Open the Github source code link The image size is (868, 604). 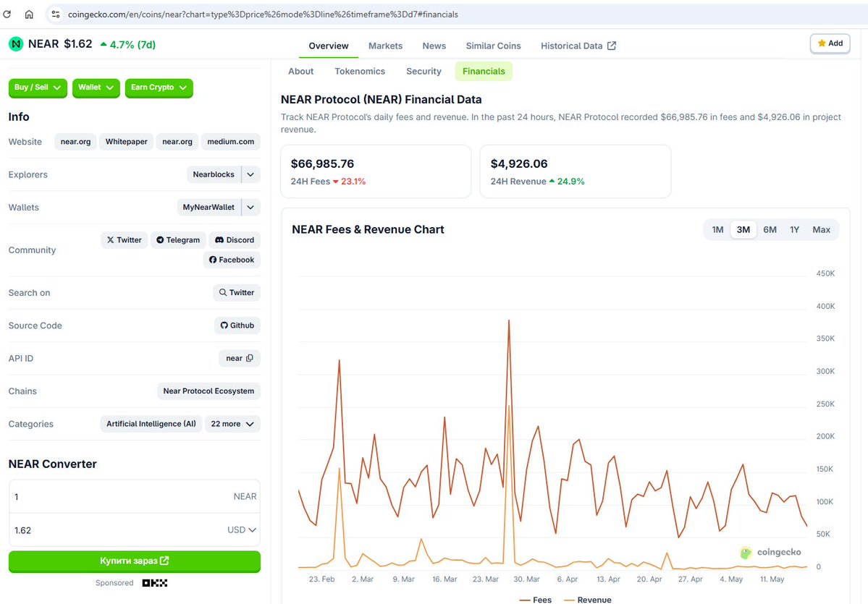pyautogui.click(x=237, y=326)
